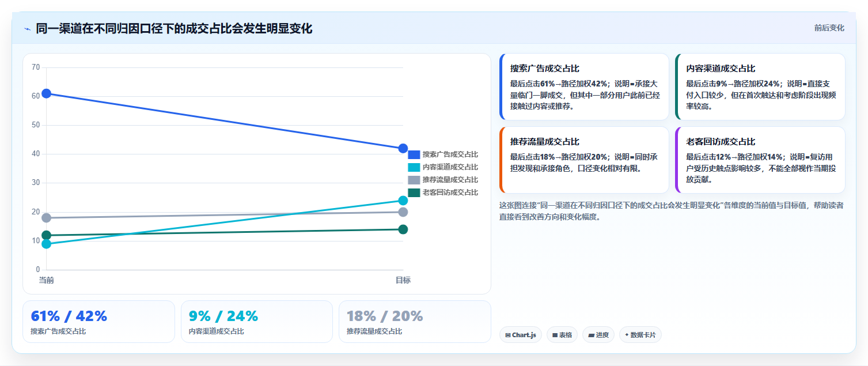The image size is (868, 366).
Task: Click the green data point at 12 当前
Action: (47, 235)
